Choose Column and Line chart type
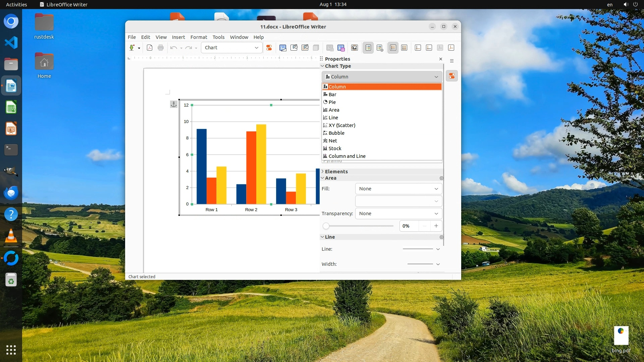 (347, 156)
